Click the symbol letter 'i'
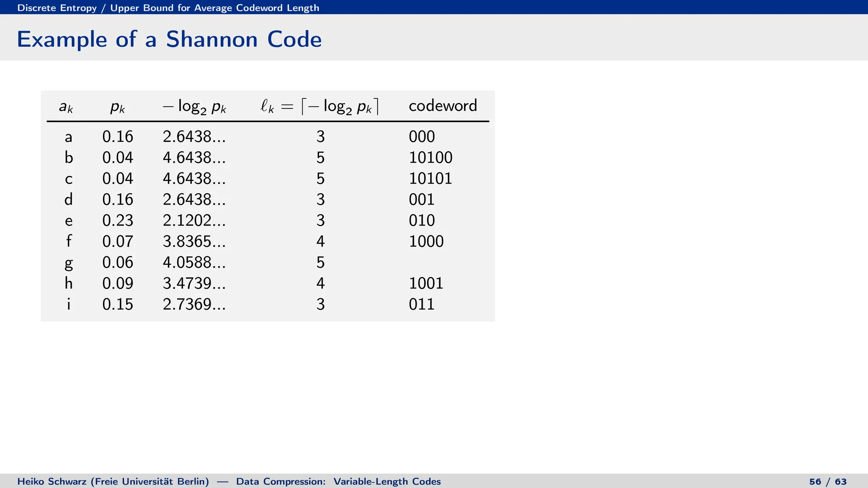The height and width of the screenshot is (488, 868). (x=69, y=304)
